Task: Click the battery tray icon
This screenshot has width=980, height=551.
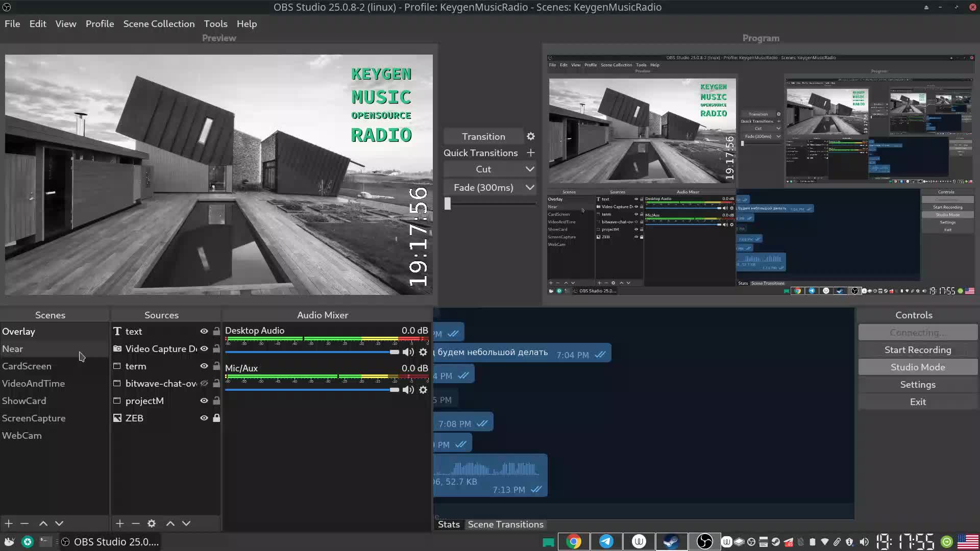Action: coord(813,542)
